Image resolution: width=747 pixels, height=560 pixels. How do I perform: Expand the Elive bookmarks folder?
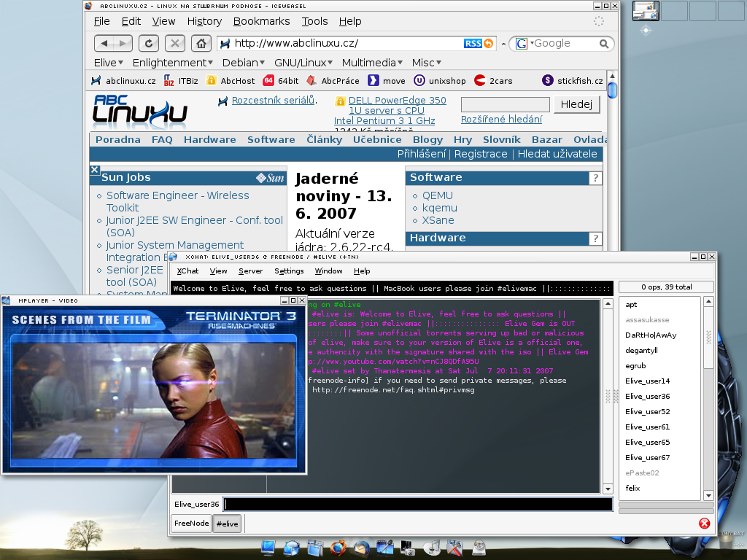[109, 63]
